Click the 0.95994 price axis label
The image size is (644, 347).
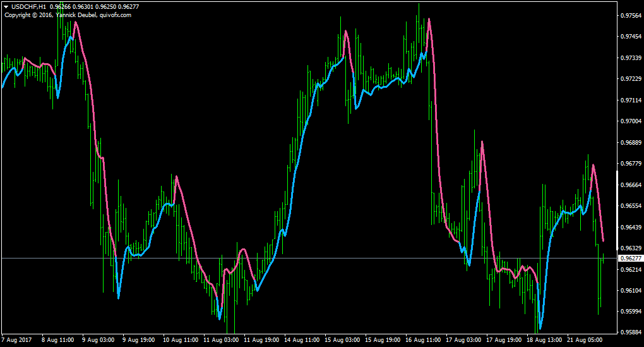click(x=631, y=312)
